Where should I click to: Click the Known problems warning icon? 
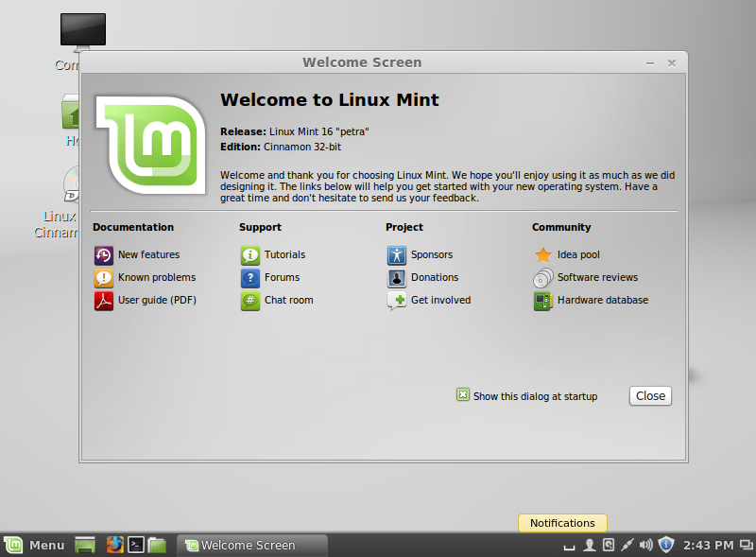coord(104,278)
